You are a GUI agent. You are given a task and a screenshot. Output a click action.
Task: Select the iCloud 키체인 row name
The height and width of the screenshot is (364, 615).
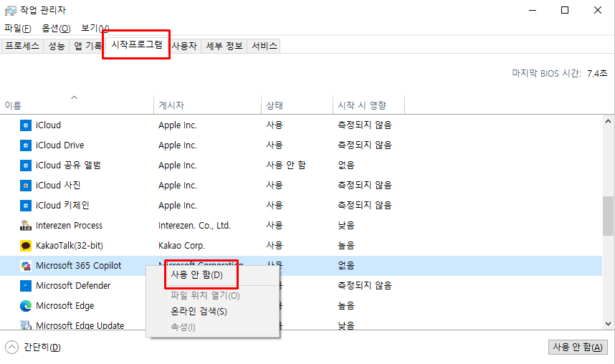click(x=62, y=205)
